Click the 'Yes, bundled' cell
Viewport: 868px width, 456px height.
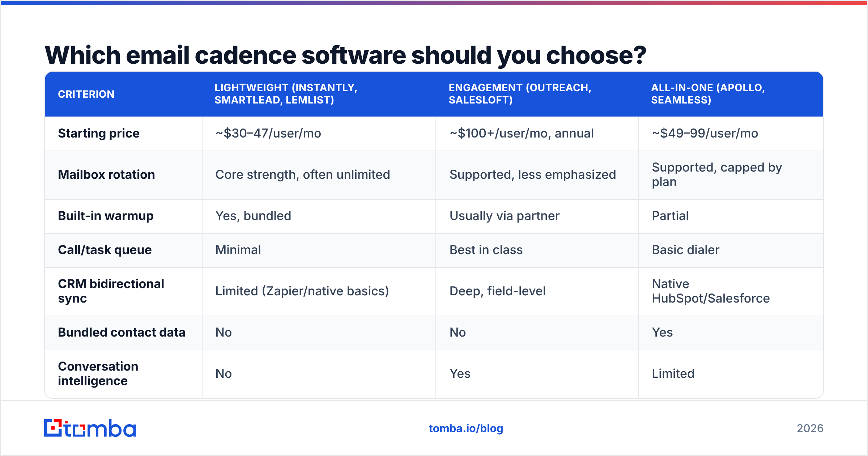click(253, 216)
